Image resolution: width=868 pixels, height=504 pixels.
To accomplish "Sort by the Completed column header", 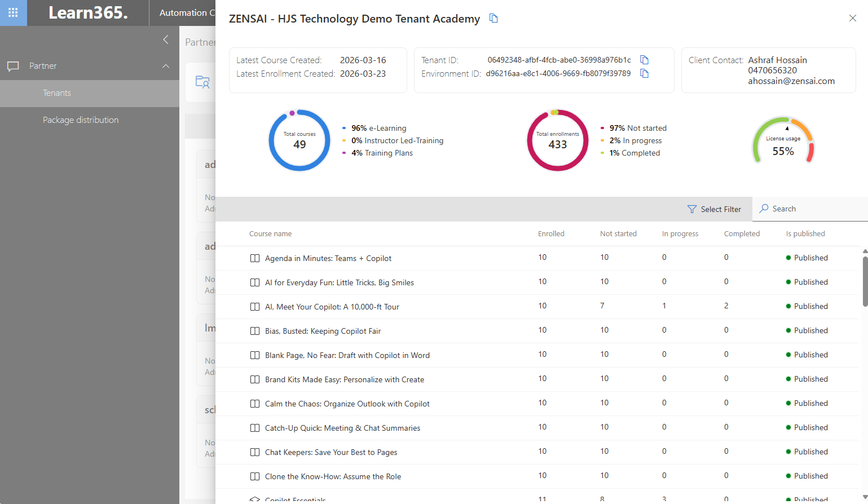I will pos(742,234).
